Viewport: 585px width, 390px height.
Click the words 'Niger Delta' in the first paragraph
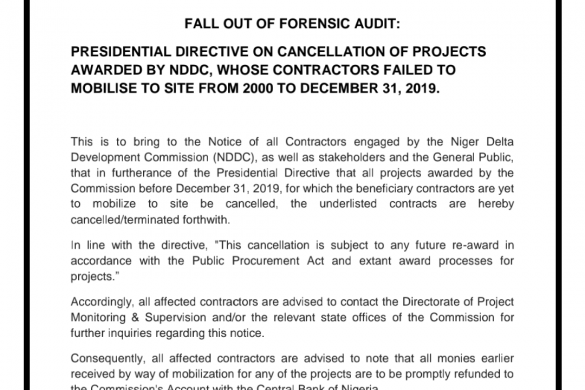tap(482, 142)
